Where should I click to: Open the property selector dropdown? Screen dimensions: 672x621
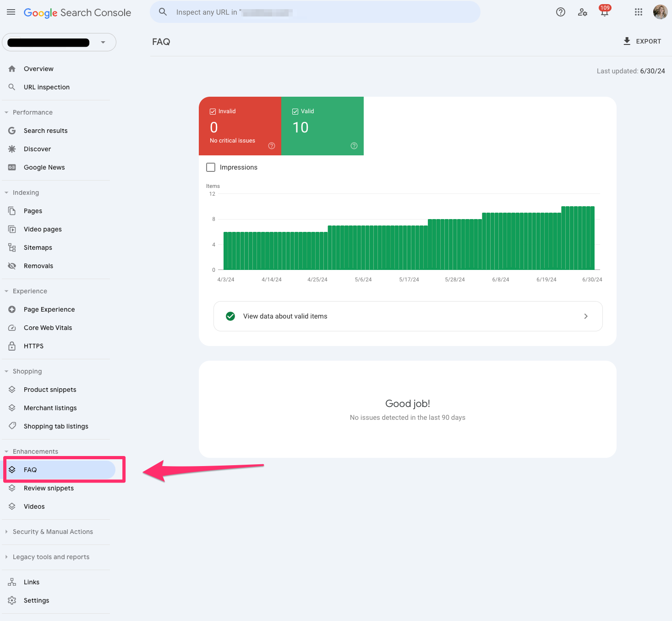(59, 42)
